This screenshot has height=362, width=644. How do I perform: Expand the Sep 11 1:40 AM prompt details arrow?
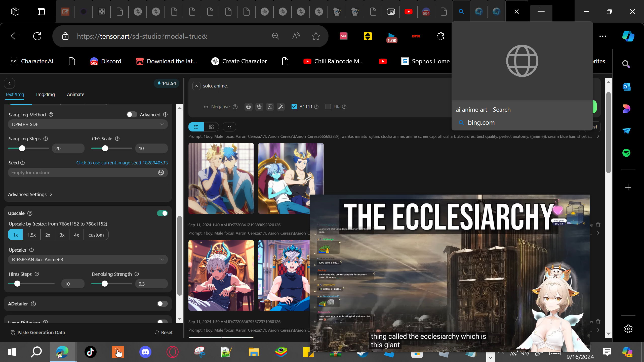coord(598,233)
